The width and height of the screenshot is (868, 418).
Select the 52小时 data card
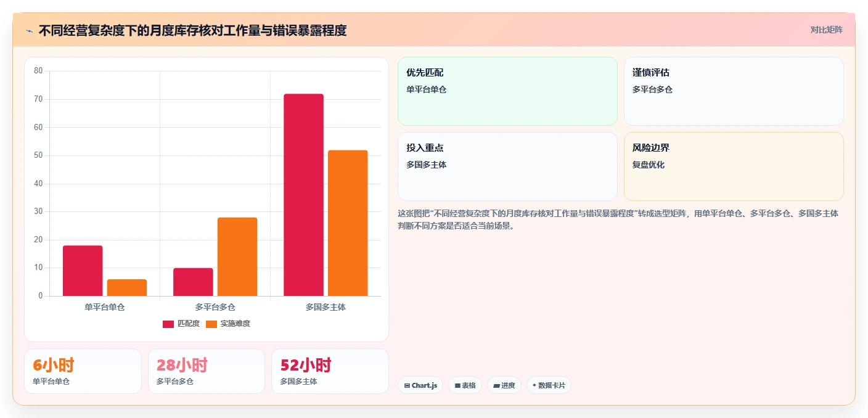[x=330, y=371]
